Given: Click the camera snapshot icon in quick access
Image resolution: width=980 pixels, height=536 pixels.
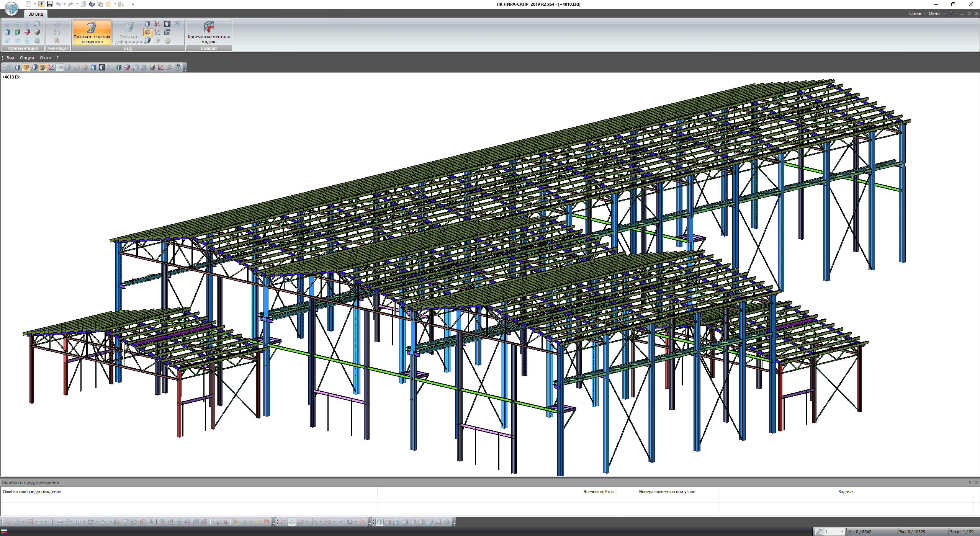Looking at the screenshot, I should 100,4.
